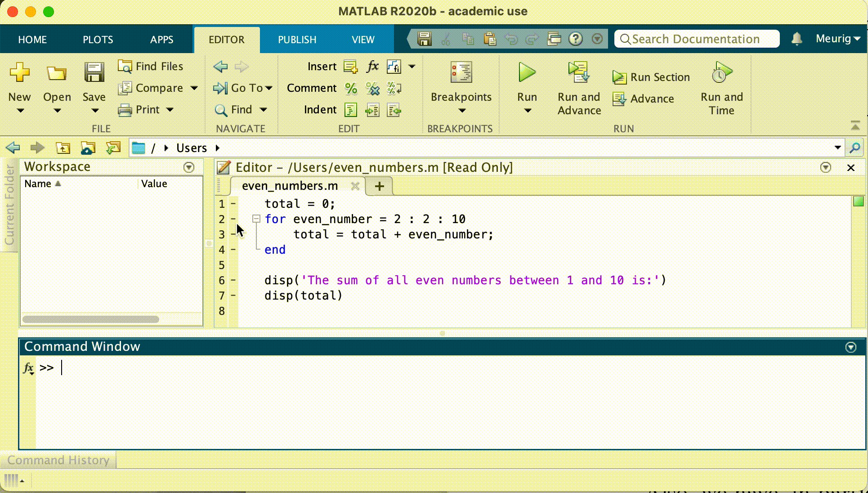Switch to the APPS tab
Viewport: 868px width, 493px height.
pyautogui.click(x=161, y=40)
